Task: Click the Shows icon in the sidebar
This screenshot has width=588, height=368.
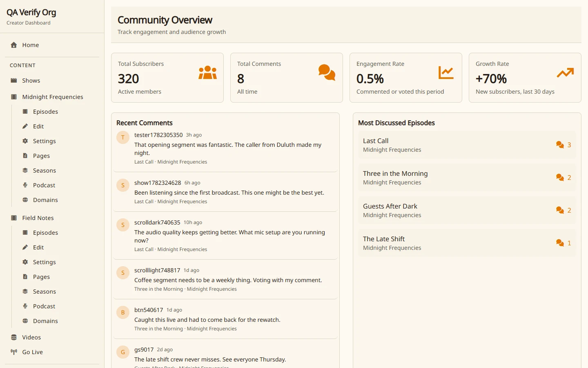Action: (14, 81)
